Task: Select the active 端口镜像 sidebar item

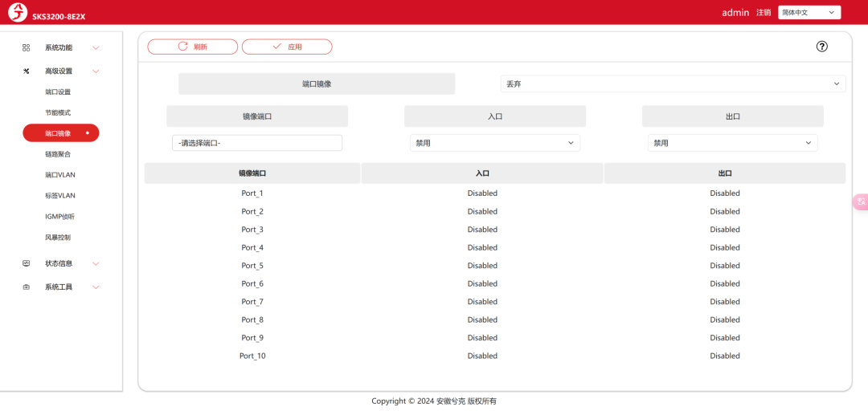Action: click(61, 133)
